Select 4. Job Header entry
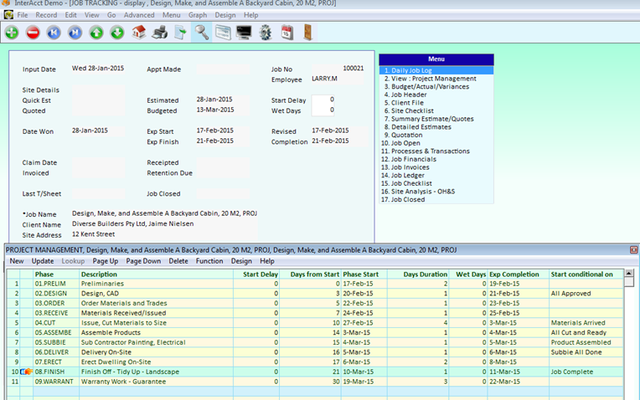The height and width of the screenshot is (400, 640). (436, 95)
